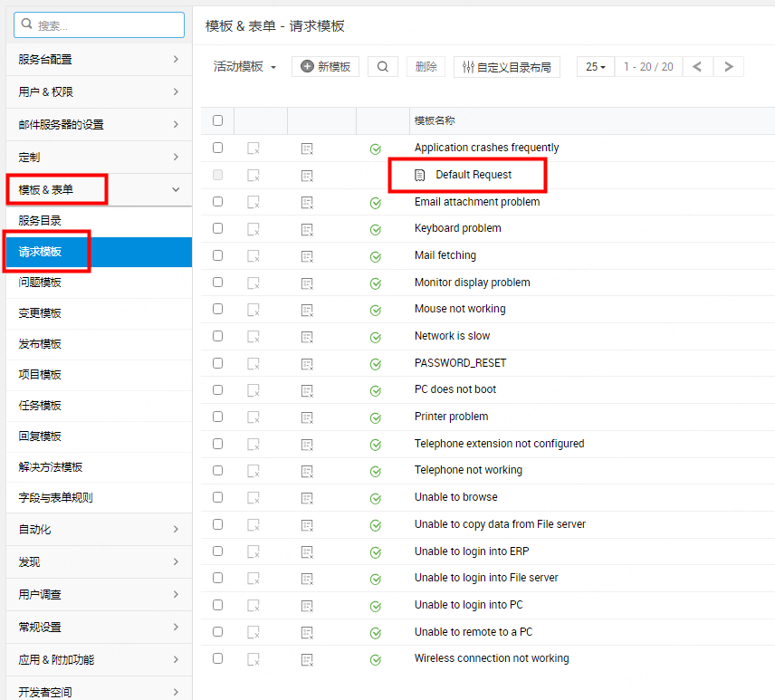
Task: Expand the 邮件服务器的设置 section
Action: click(99, 125)
